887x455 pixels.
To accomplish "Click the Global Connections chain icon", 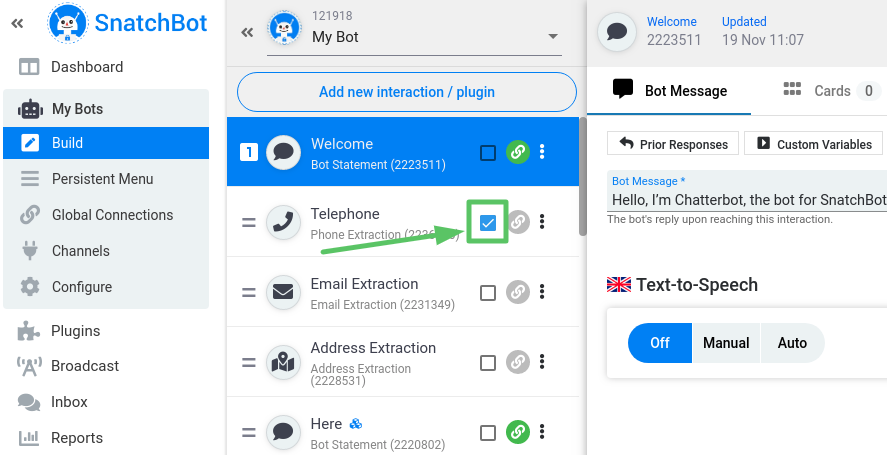I will coord(30,215).
